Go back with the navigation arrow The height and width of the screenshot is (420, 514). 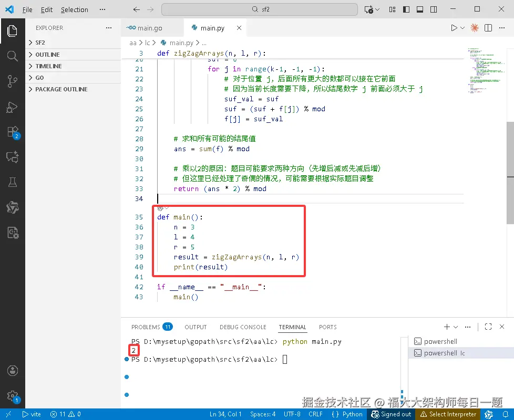click(x=137, y=9)
